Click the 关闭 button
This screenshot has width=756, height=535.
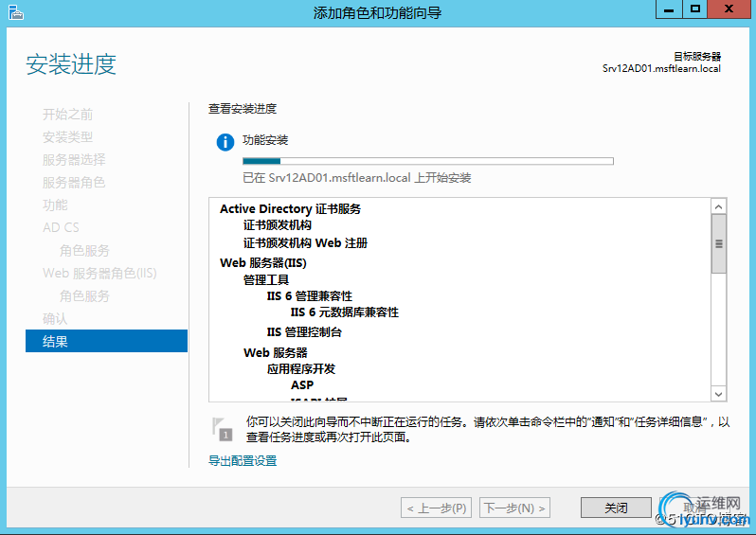click(616, 508)
